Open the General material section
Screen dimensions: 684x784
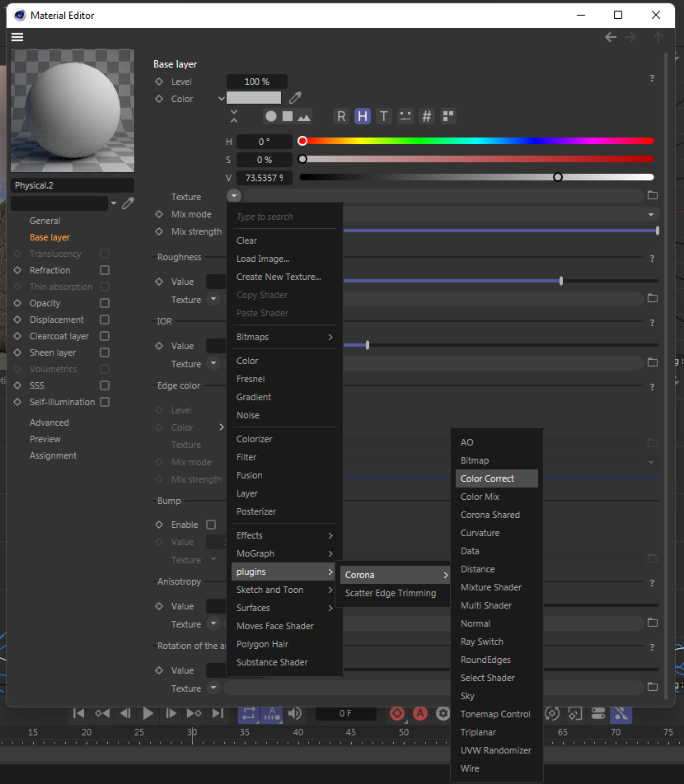point(45,221)
